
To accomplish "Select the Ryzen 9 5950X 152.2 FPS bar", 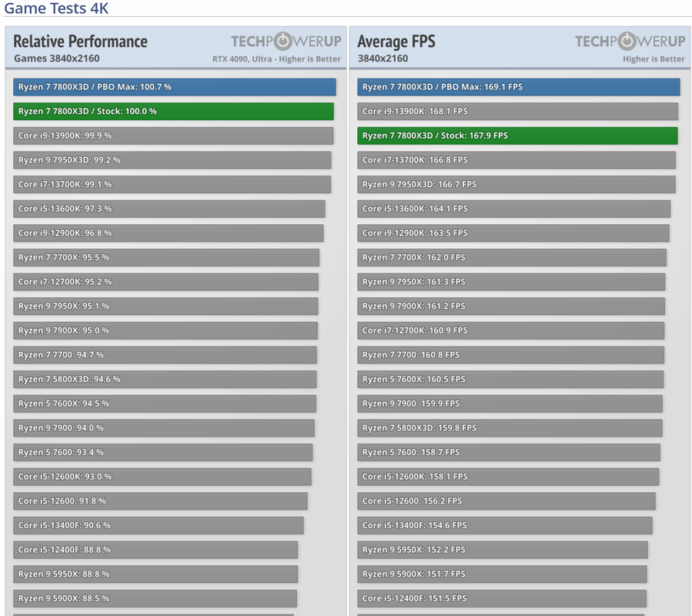I will pos(503,550).
